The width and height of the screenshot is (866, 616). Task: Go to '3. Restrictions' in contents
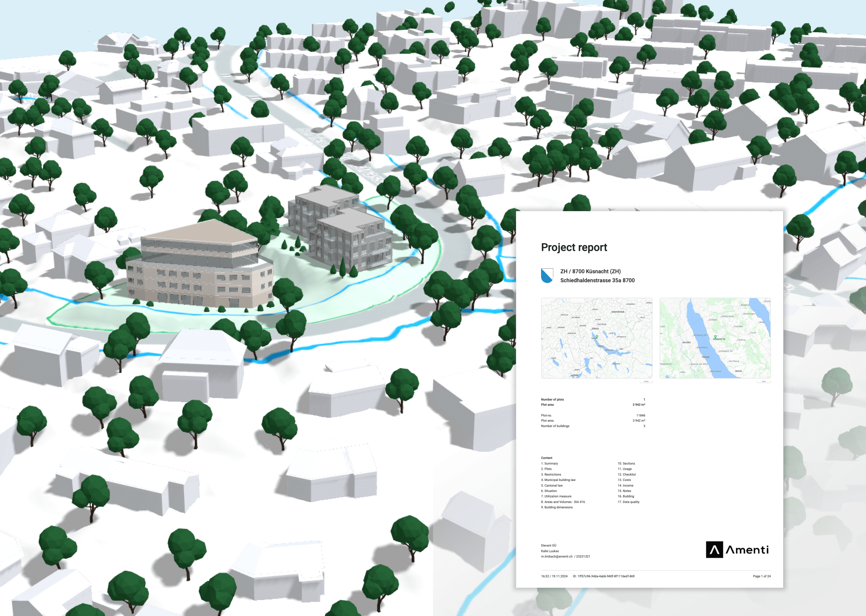coord(551,475)
